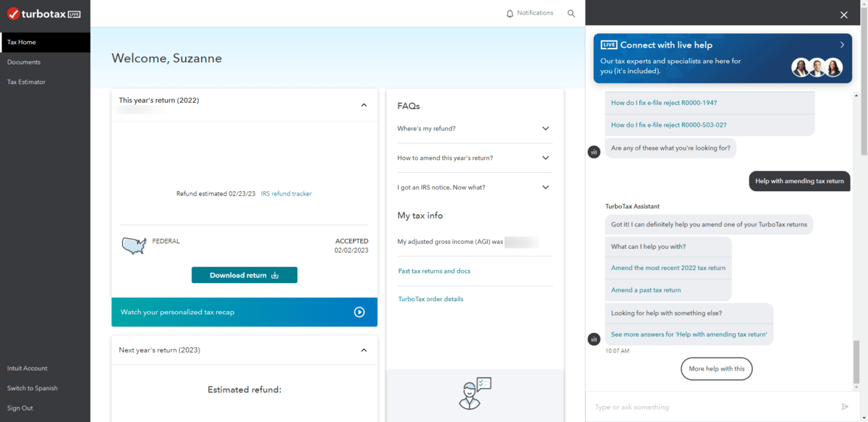Click the TurboTax Live logo
Image resolution: width=868 pixels, height=422 pixels.
point(43,14)
